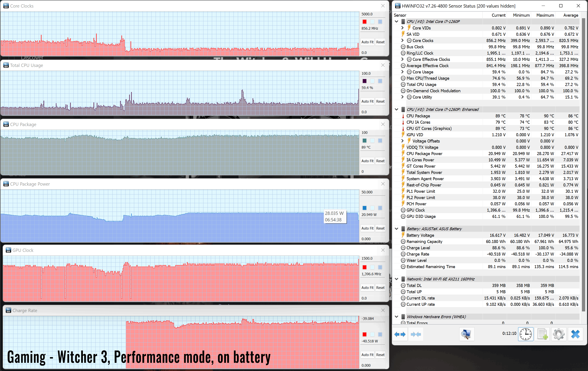The width and height of the screenshot is (588, 371).
Task: Collapse the CPU Enhanced sensor group
Action: click(396, 110)
